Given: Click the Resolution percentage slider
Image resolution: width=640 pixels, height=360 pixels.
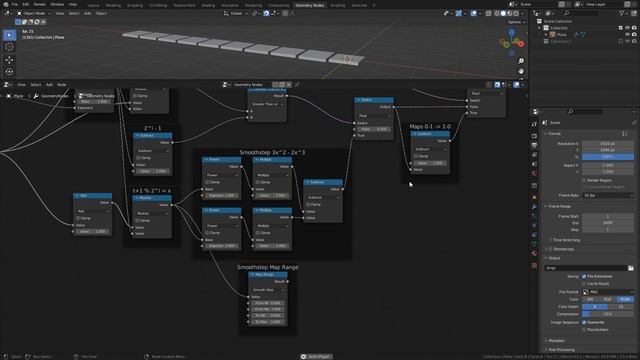Looking at the screenshot, I should (x=608, y=157).
